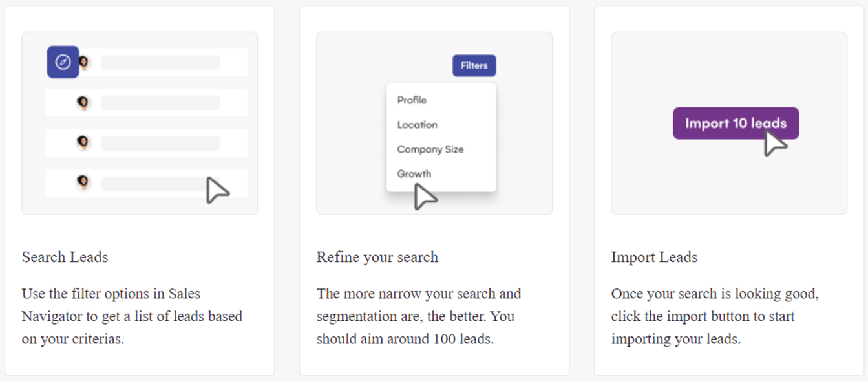This screenshot has height=381, width=868.
Task: Click the blue compass icon in Search Leads
Action: (x=63, y=62)
